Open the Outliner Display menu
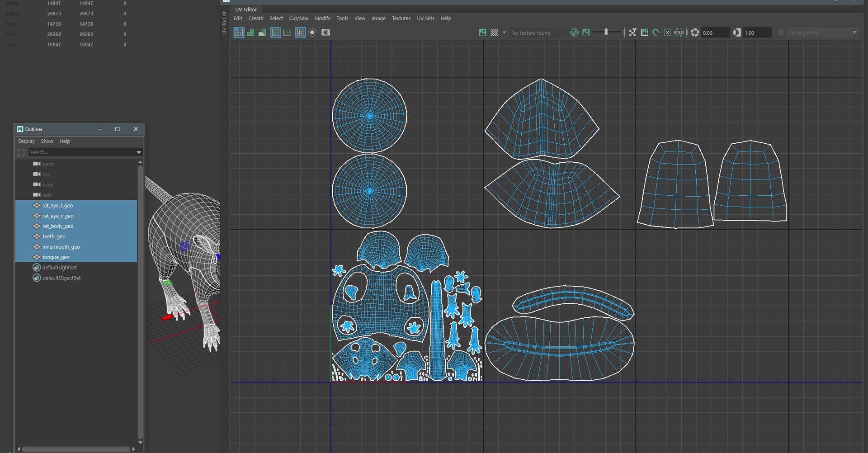 click(x=26, y=141)
